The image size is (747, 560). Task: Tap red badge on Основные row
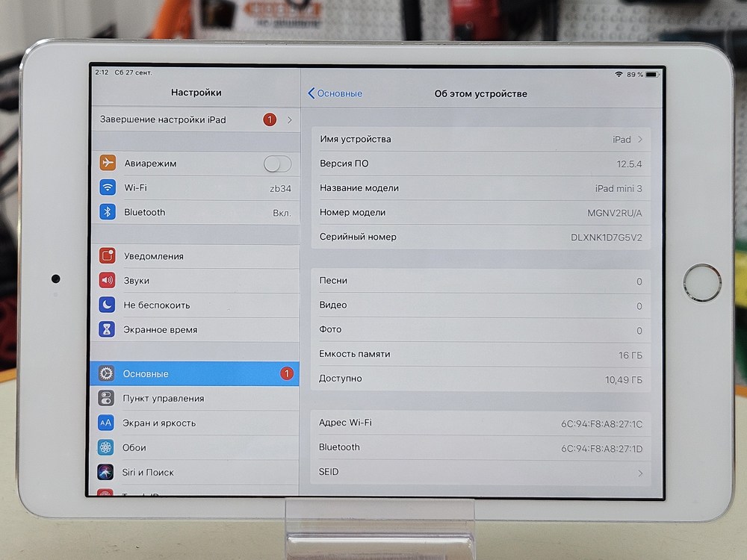coord(286,374)
